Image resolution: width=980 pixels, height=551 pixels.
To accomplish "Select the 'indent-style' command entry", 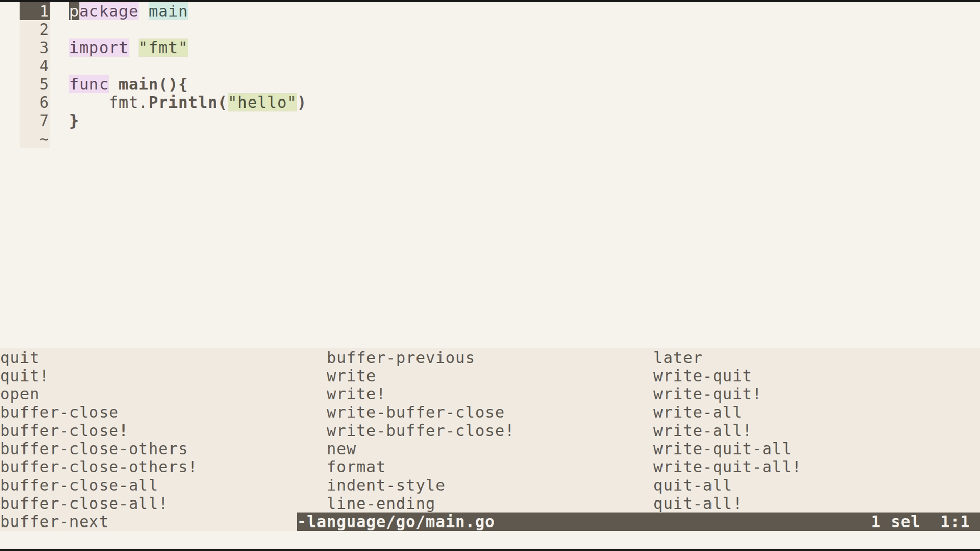I will click(385, 486).
